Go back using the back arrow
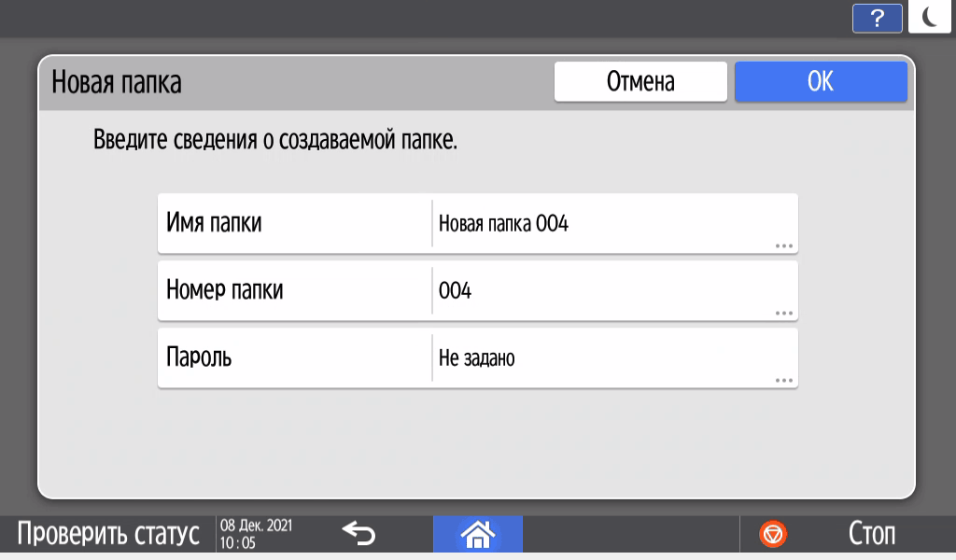The image size is (956, 560). (358, 534)
